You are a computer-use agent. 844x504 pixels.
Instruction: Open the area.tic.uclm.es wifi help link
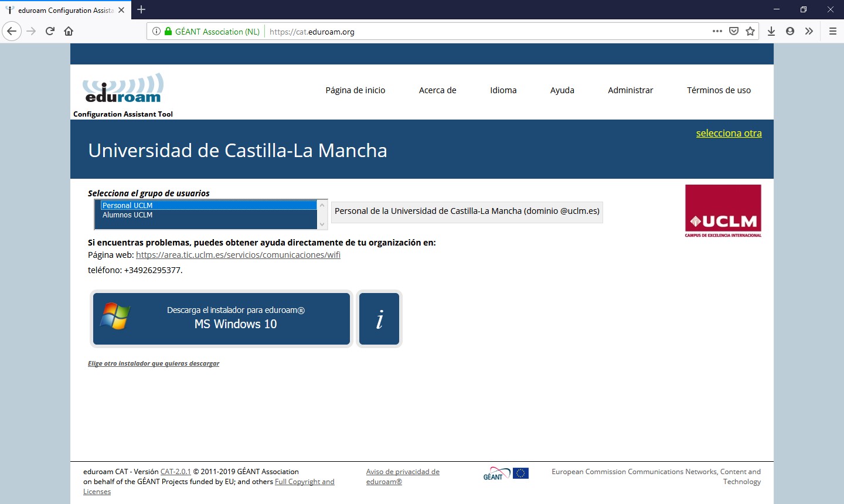pyautogui.click(x=238, y=255)
